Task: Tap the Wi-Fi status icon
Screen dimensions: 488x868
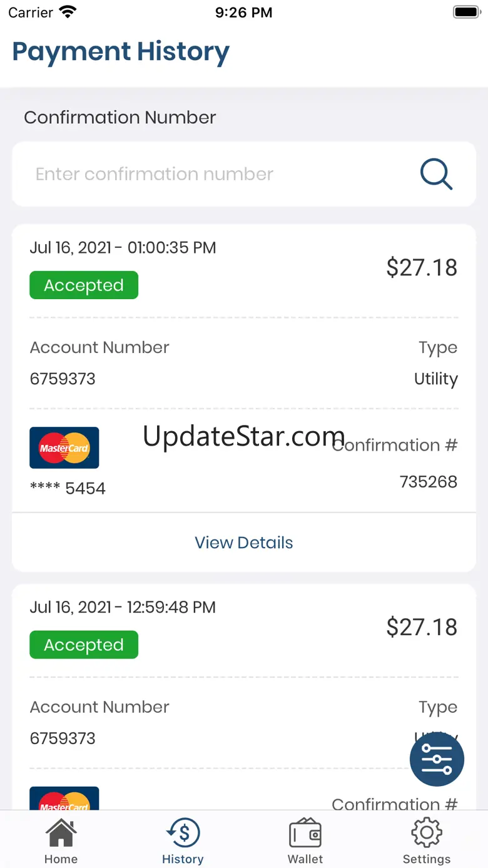Action: (x=66, y=13)
